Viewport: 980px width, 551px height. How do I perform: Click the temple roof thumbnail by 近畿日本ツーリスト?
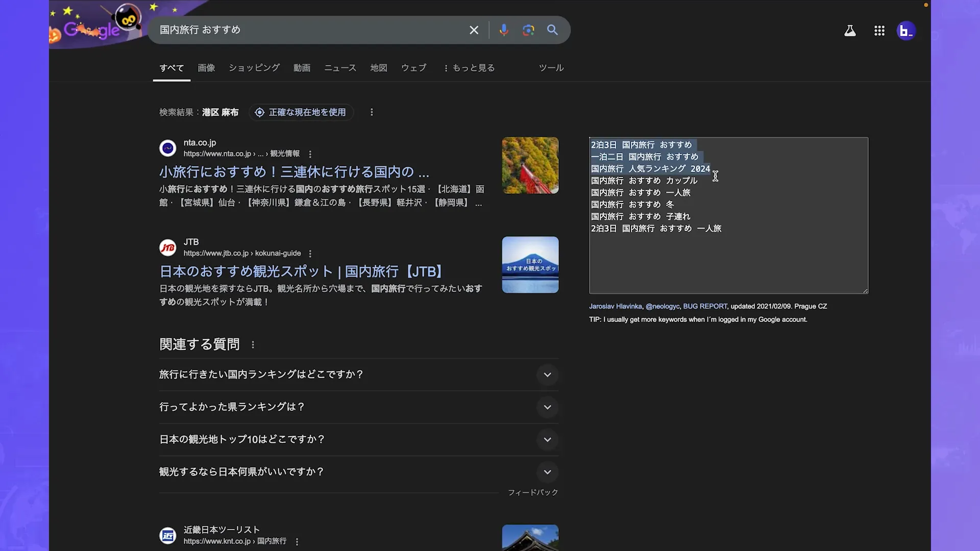[530, 538]
